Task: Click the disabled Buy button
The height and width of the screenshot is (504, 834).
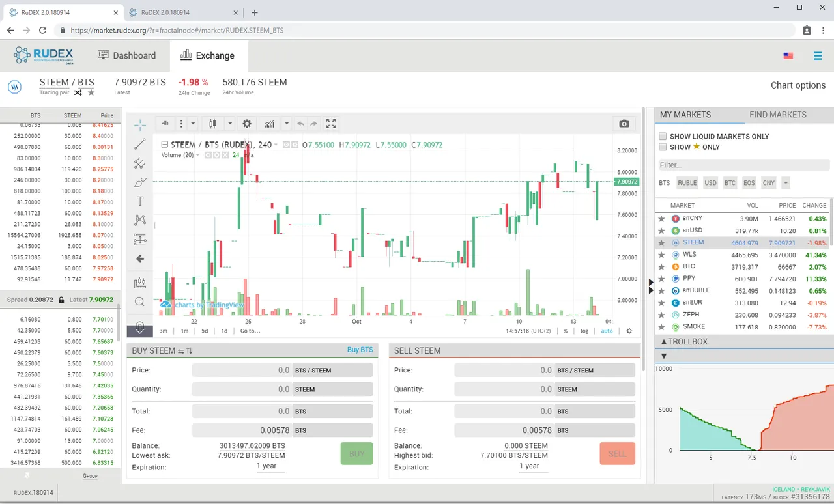Action: [x=356, y=454]
